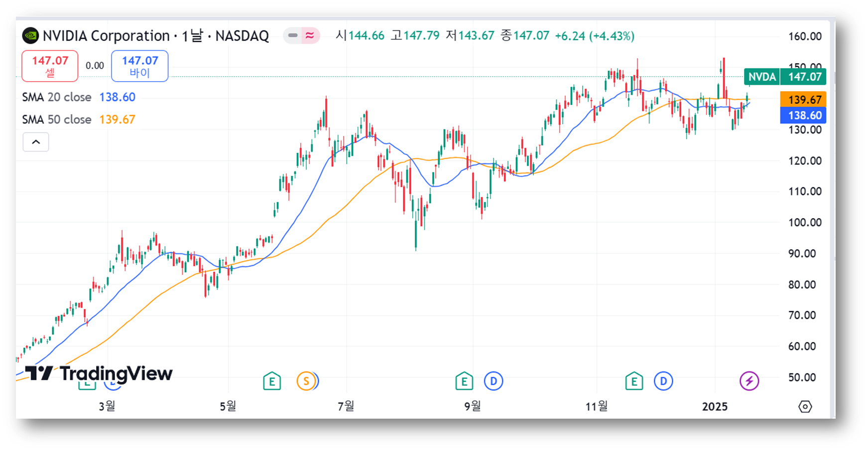Open the orange S split marker
Screen dimensions: 868x451
(307, 381)
